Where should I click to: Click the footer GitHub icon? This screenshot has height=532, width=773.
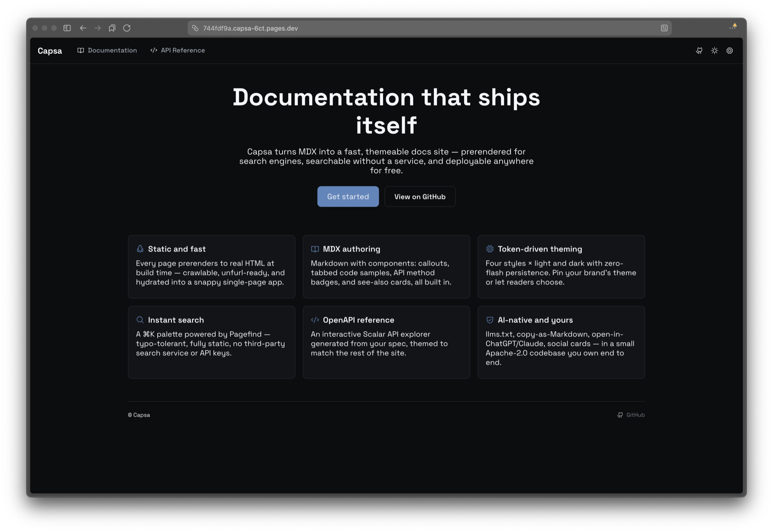tap(620, 415)
